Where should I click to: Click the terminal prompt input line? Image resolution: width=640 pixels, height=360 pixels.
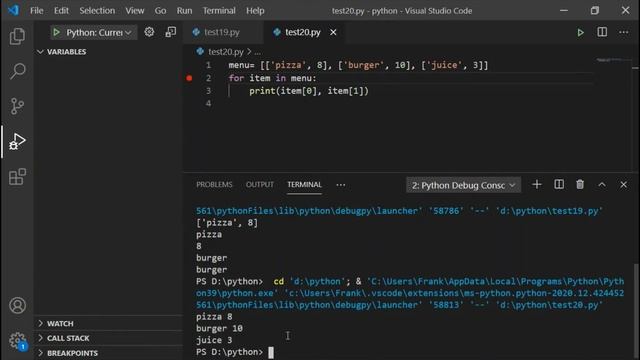(x=235, y=352)
